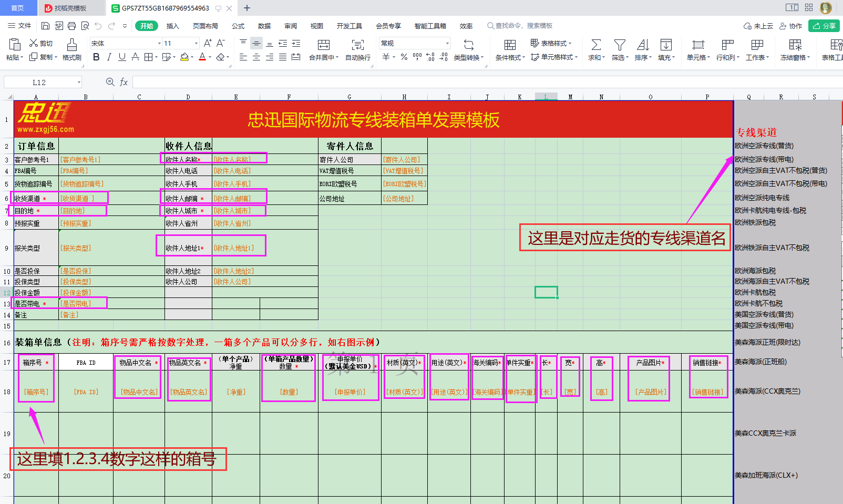
Task: Open the 筛选 filter tool
Action: click(620, 50)
